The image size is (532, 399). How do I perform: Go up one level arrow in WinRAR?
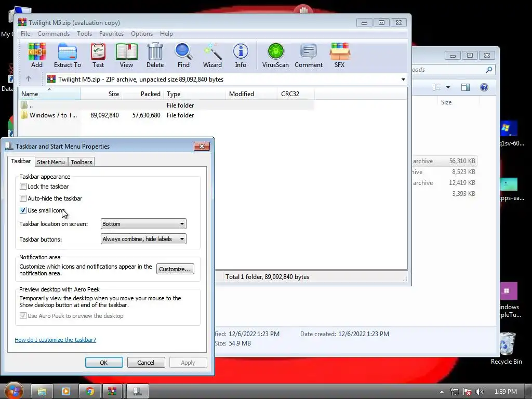[x=29, y=79]
